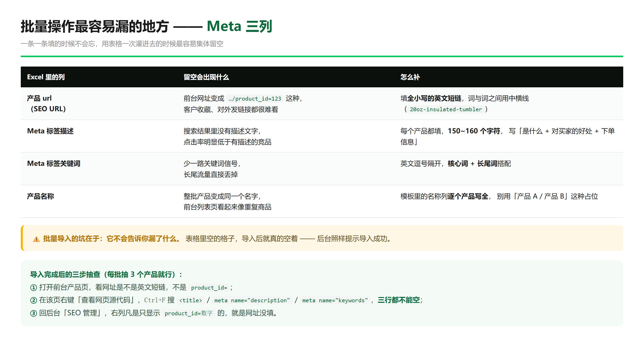Click the circled number ① step marker
Viewport: 644px width, 354px height.
[x=34, y=287]
